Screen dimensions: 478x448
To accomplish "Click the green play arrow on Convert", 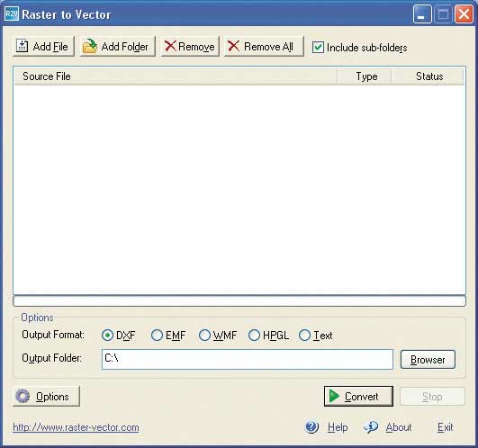I will (334, 396).
